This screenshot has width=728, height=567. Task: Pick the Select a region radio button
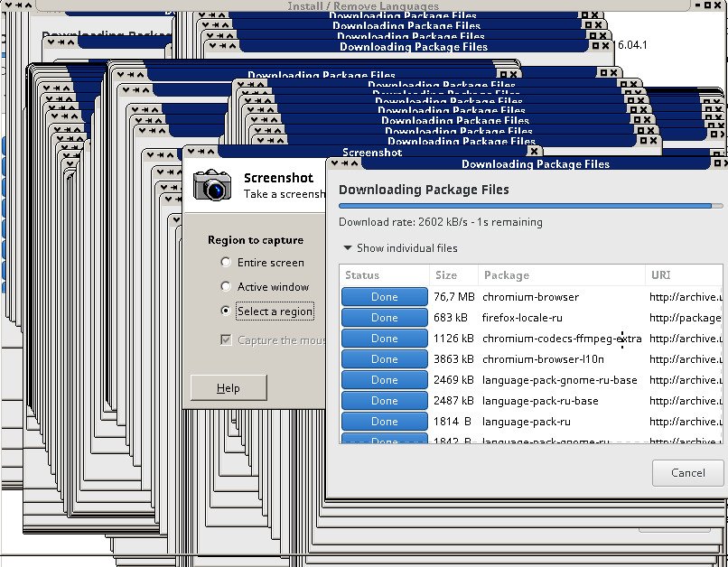pyautogui.click(x=226, y=311)
